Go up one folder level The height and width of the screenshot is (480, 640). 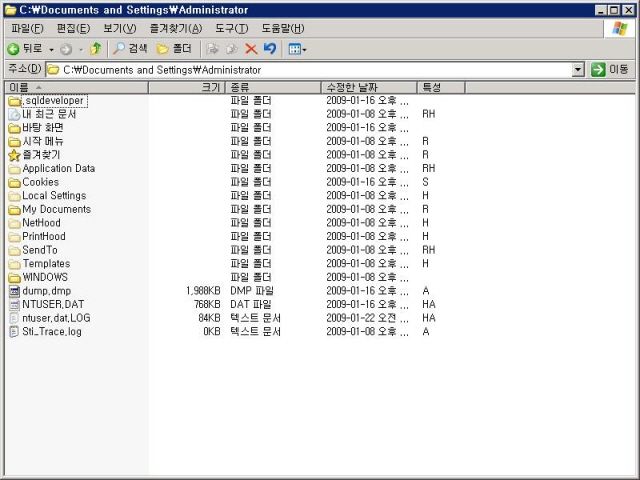[x=96, y=49]
